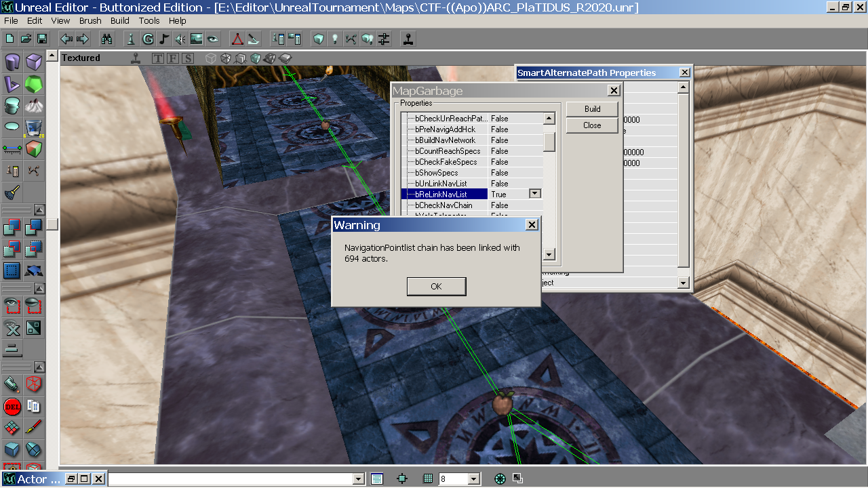Screen dimensions: 868x488
Task: Open Music browser note icon
Action: coord(164,39)
